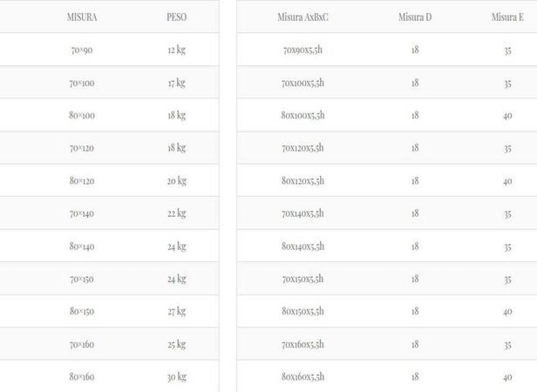Click the 70×160 measurement cell

(82, 344)
